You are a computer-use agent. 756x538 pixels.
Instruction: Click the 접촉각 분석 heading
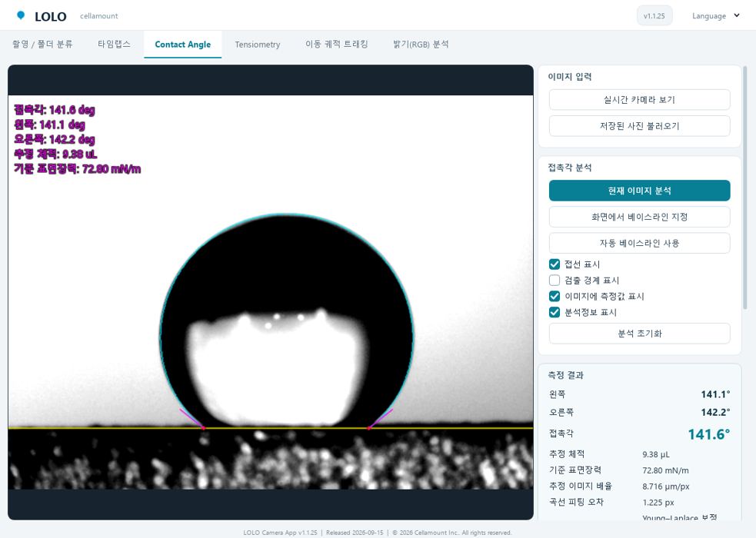569,168
